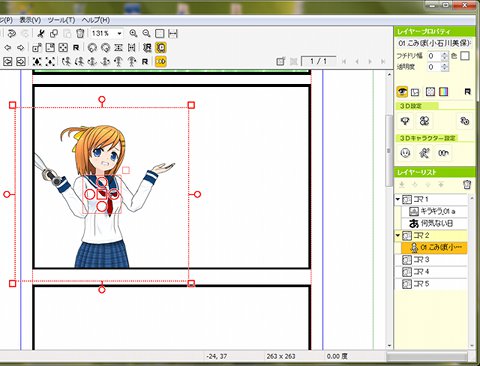Click the scale object icon in second row
Image resolution: width=480 pixels, height=366 pixels.
click(37, 48)
